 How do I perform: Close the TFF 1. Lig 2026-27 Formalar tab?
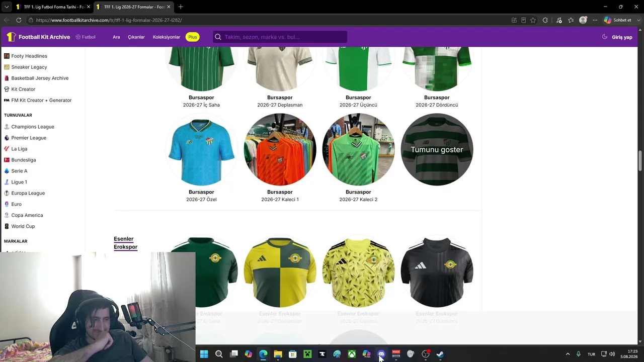pyautogui.click(x=169, y=7)
